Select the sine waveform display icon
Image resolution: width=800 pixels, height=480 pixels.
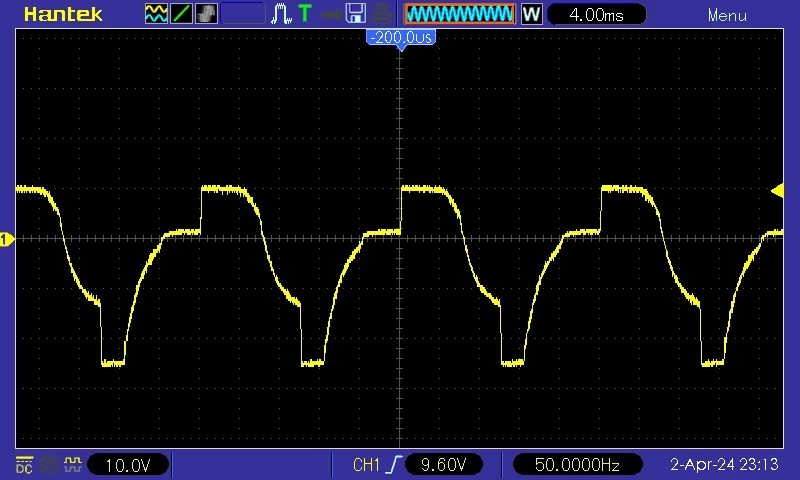pos(156,14)
